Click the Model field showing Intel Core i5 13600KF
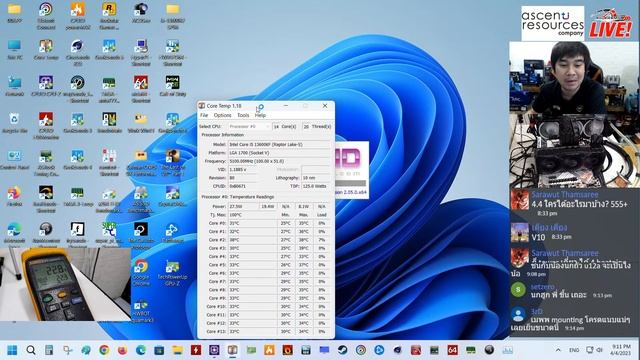This screenshot has width=640, height=360. 279,144
